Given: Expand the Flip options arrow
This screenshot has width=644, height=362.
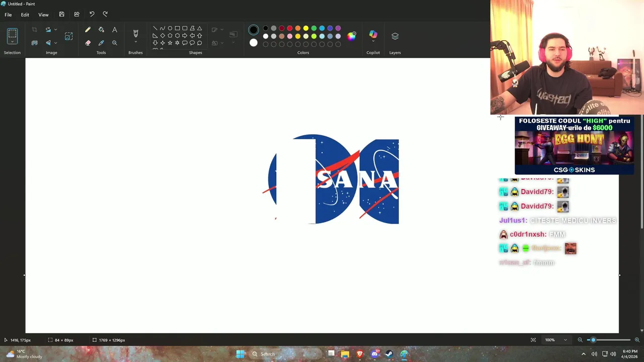Looking at the screenshot, I should (55, 43).
